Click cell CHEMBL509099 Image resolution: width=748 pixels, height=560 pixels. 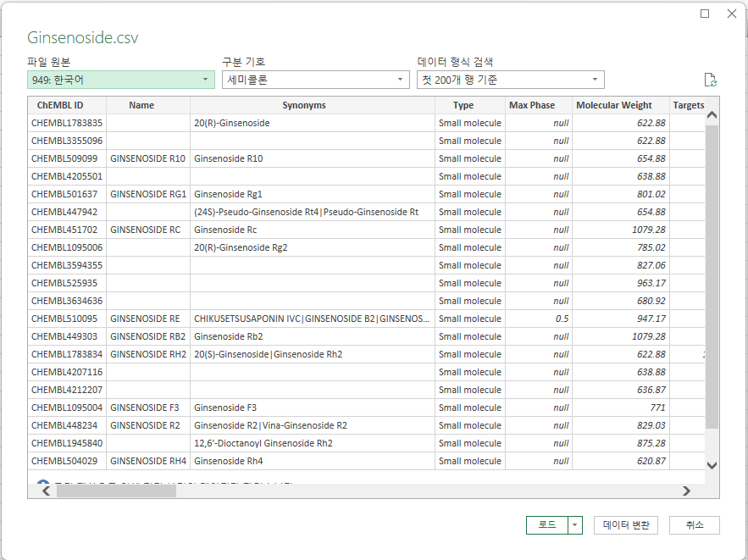tap(67, 158)
